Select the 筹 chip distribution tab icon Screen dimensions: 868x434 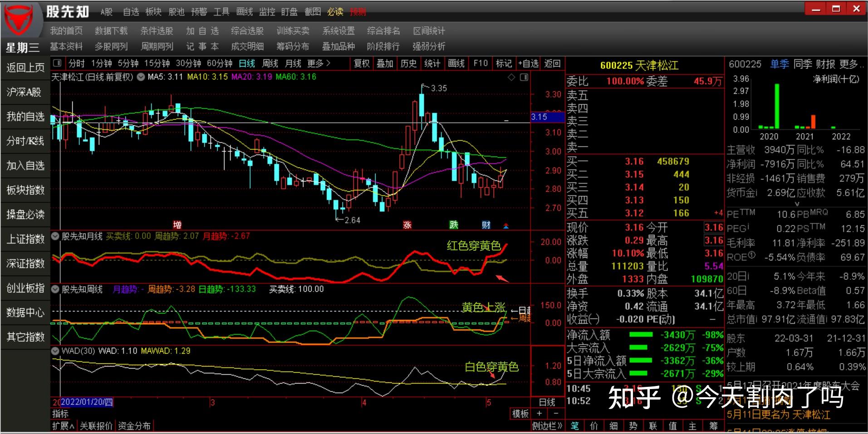pyautogui.click(x=713, y=426)
